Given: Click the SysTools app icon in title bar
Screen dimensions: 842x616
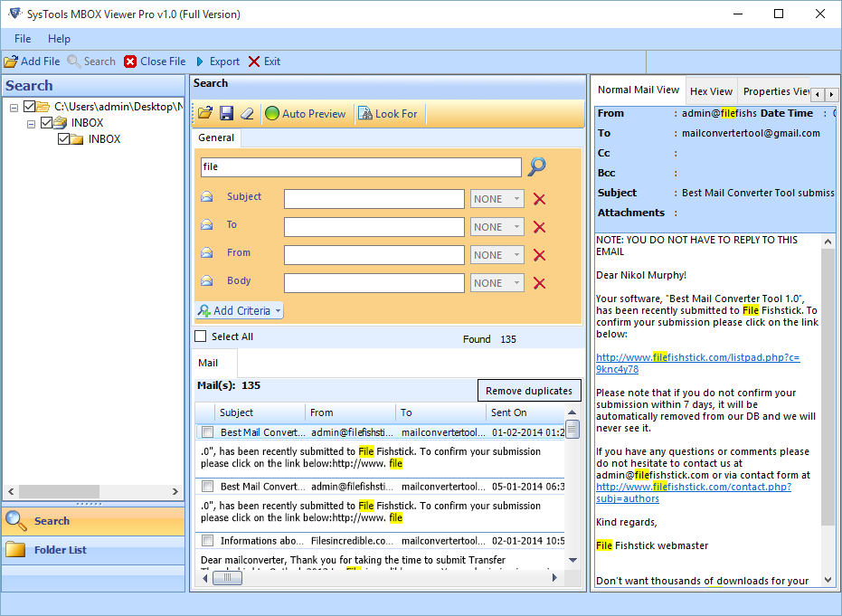Looking at the screenshot, I should [x=14, y=14].
